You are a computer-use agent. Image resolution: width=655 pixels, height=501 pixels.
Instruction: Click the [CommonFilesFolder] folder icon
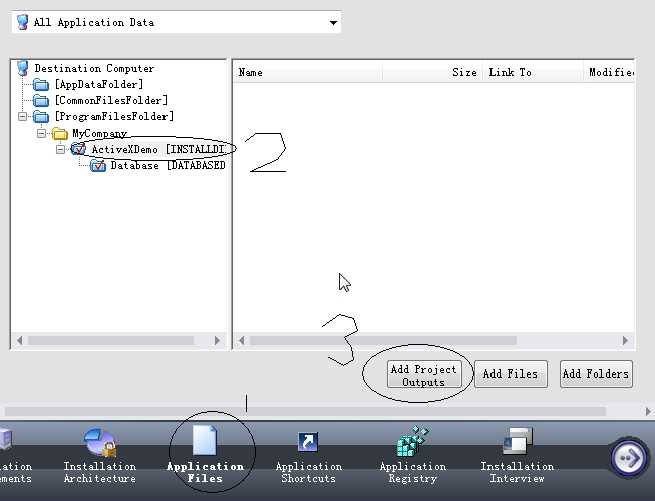(41, 101)
